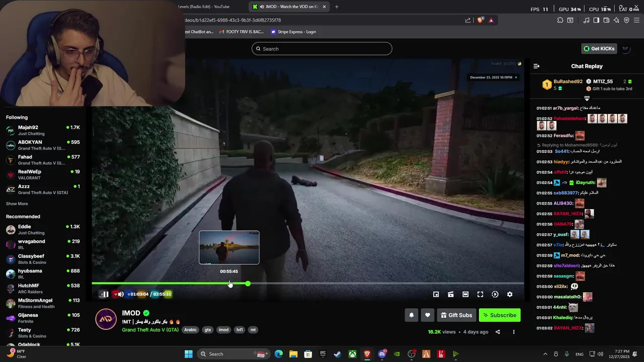Share page via address bar share icon
The image size is (644, 362).
click(x=468, y=20)
